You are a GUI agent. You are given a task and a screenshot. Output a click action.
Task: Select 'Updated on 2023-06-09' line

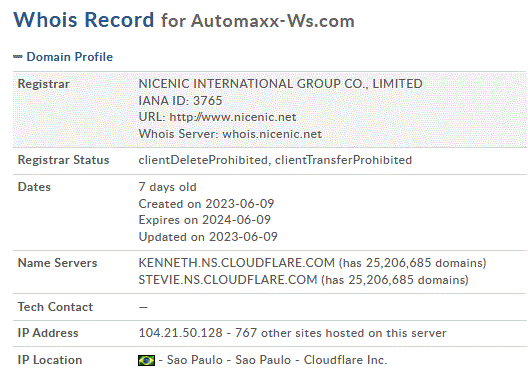(x=208, y=237)
